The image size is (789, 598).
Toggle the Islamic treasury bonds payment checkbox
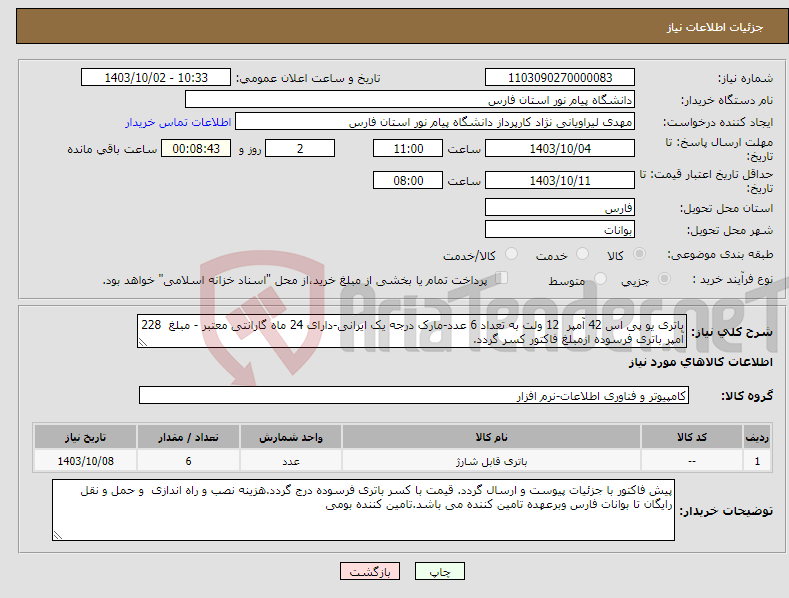pos(502,277)
